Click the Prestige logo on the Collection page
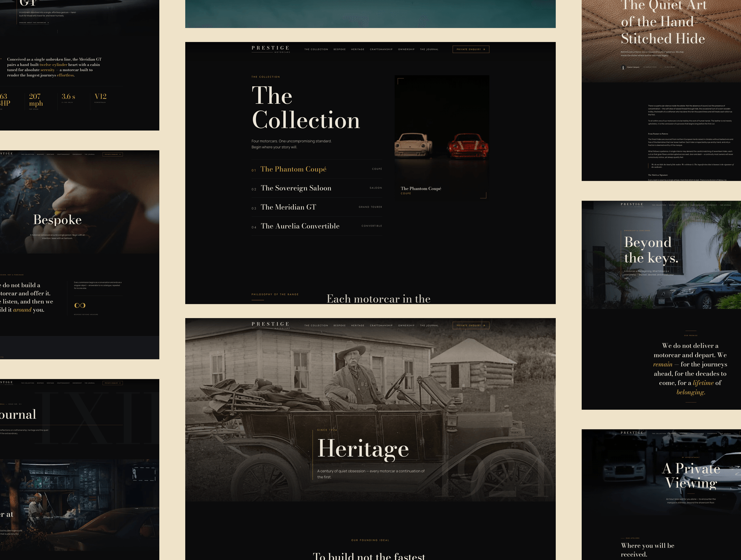 [270, 49]
